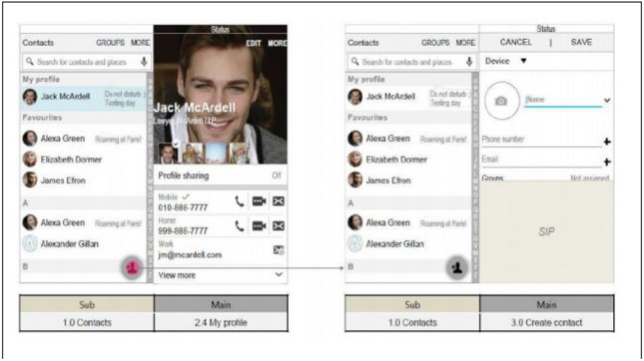Toggle Profile sharing Off setting
644x361 pixels.
point(276,176)
